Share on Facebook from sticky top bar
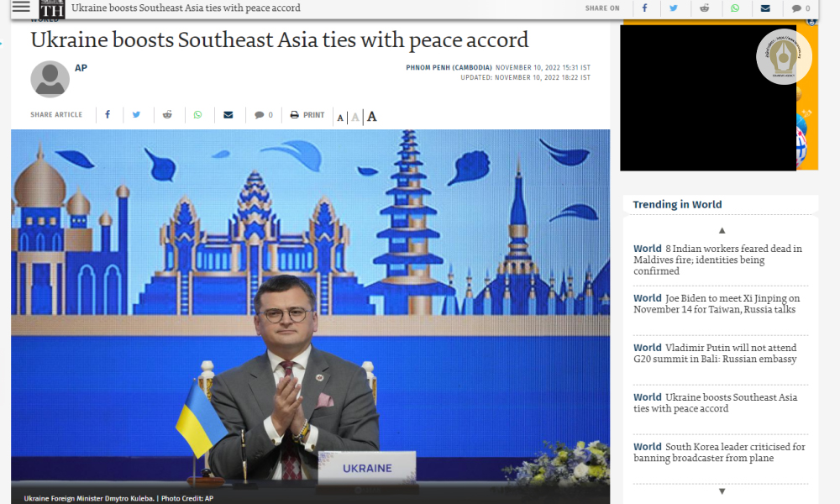The width and height of the screenshot is (840, 504). (x=645, y=8)
